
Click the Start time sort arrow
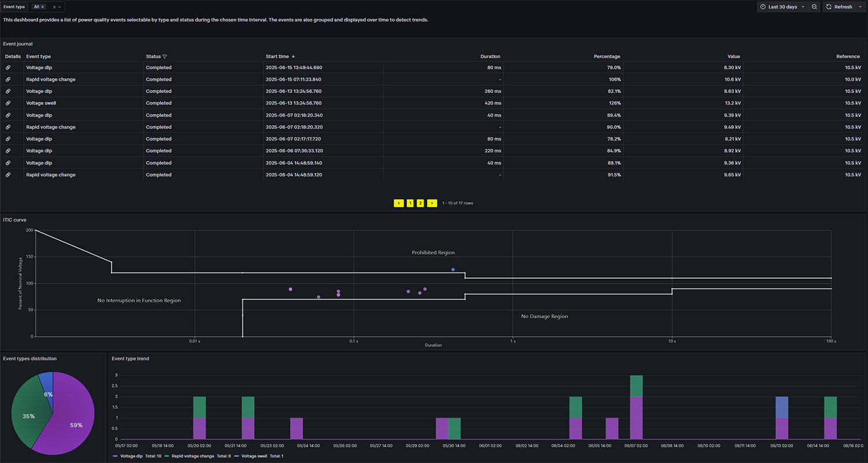(293, 57)
